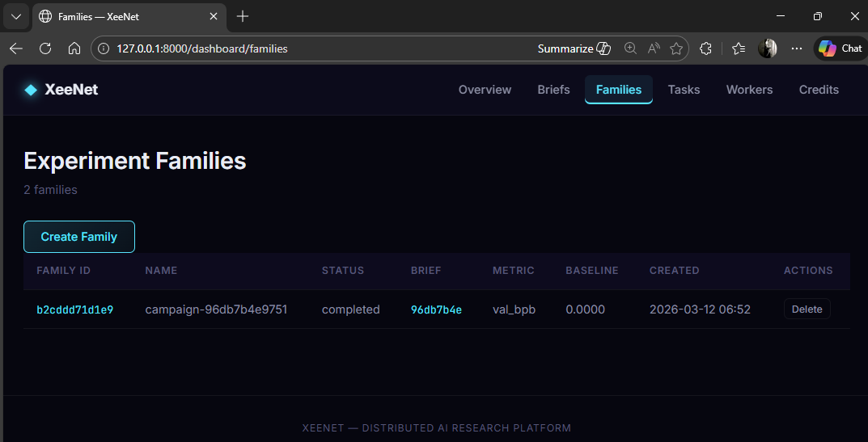868x442 pixels.
Task: Click the XeeNet diamond logo icon
Action: 31,90
